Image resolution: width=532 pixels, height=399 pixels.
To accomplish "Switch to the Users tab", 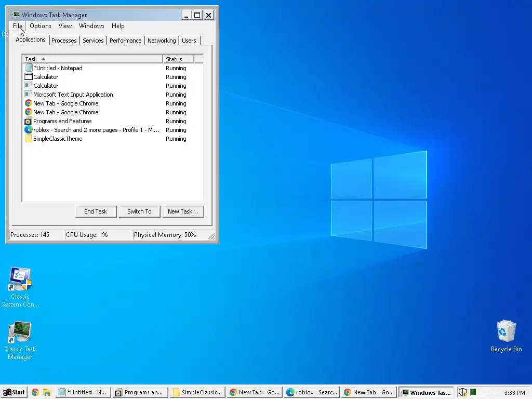I will (189, 41).
